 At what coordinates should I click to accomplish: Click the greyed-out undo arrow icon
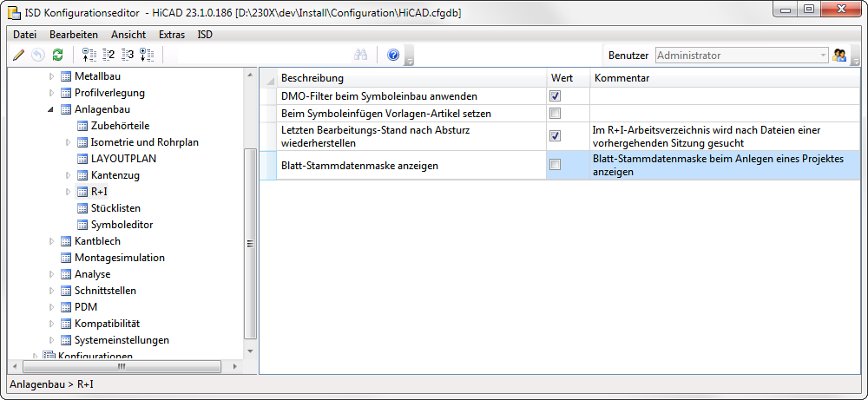click(x=37, y=55)
